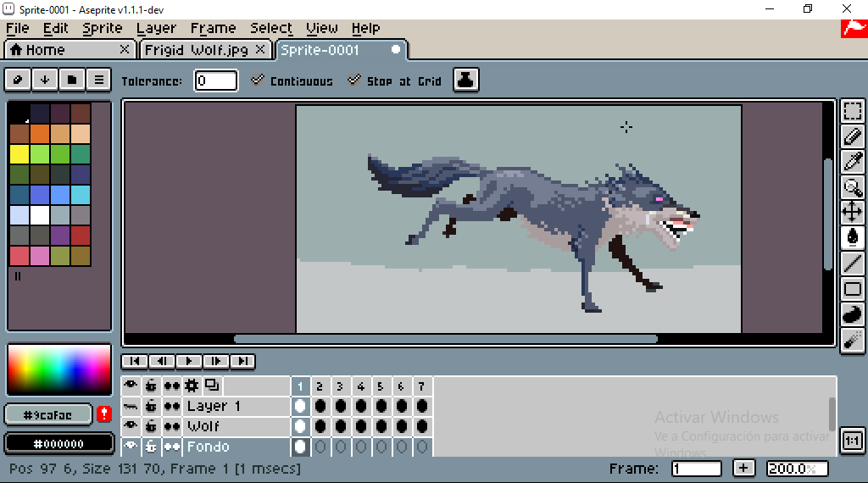
Task: Click the timeline onion skin frames icon
Action: coord(212,385)
